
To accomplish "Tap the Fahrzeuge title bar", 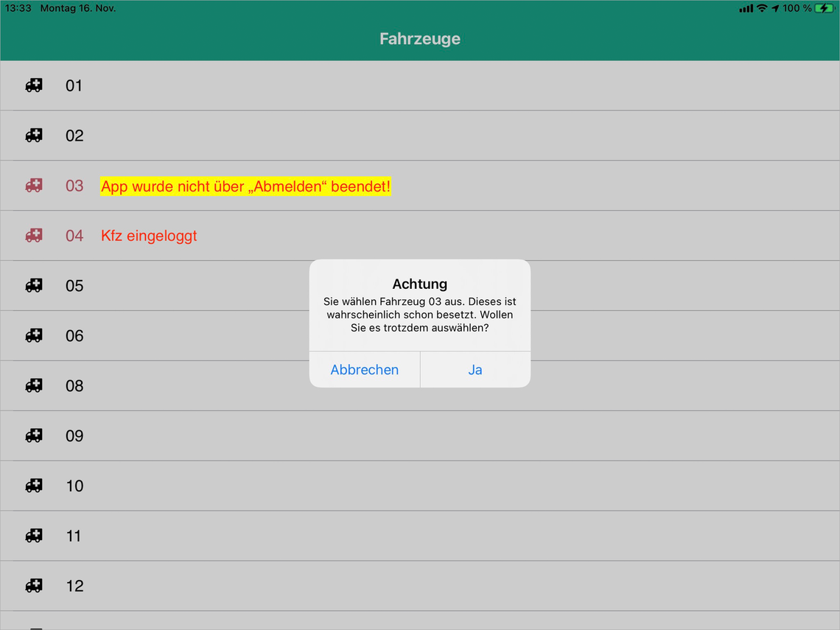I will [x=419, y=38].
